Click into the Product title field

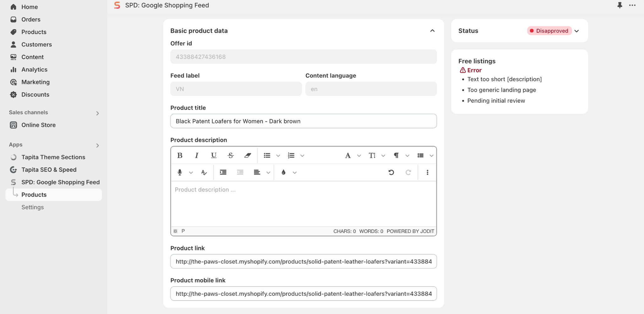pos(303,121)
